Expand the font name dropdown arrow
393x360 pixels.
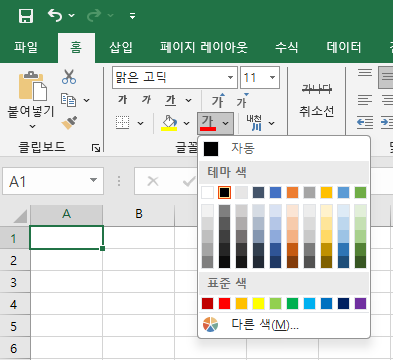[230, 78]
